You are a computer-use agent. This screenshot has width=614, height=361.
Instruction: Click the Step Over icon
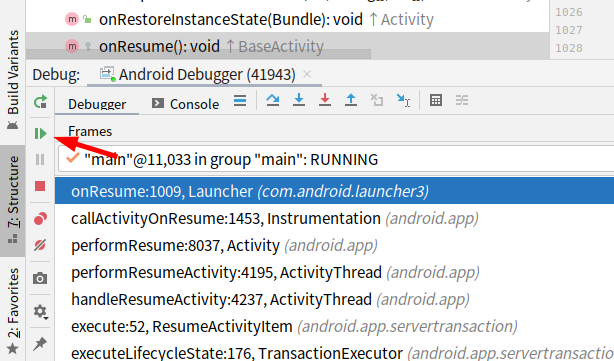pos(273,100)
